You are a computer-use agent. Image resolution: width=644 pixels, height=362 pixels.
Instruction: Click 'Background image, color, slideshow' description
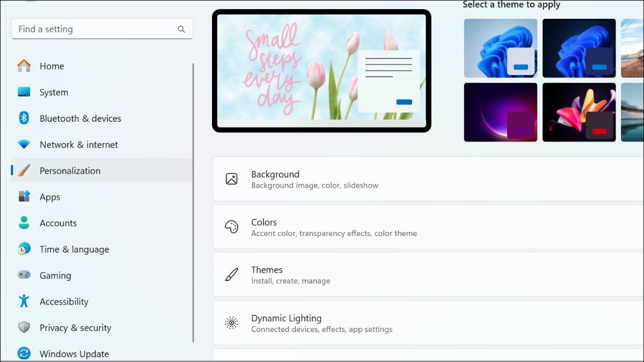(x=314, y=186)
